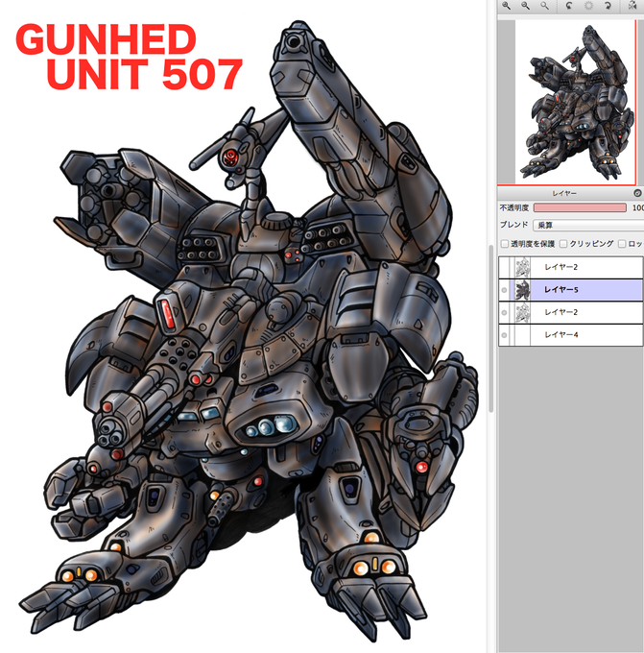Hide the visible レイヤー2 layer
The image size is (644, 653).
(504, 312)
